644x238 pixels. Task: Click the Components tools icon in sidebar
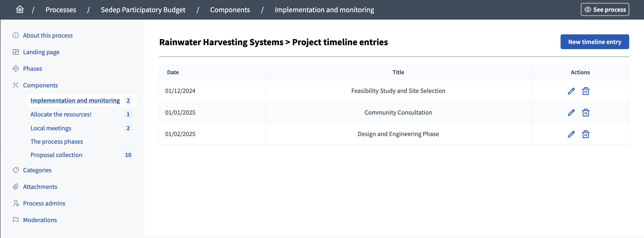click(x=15, y=85)
